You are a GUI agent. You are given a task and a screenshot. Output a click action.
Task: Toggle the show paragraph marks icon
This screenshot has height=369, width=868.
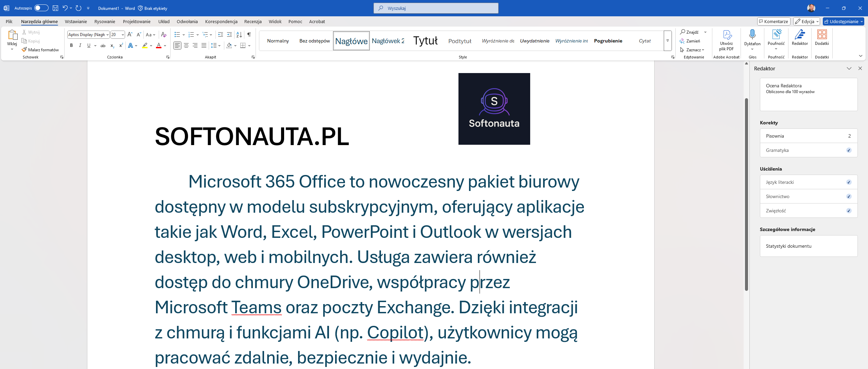tap(249, 35)
